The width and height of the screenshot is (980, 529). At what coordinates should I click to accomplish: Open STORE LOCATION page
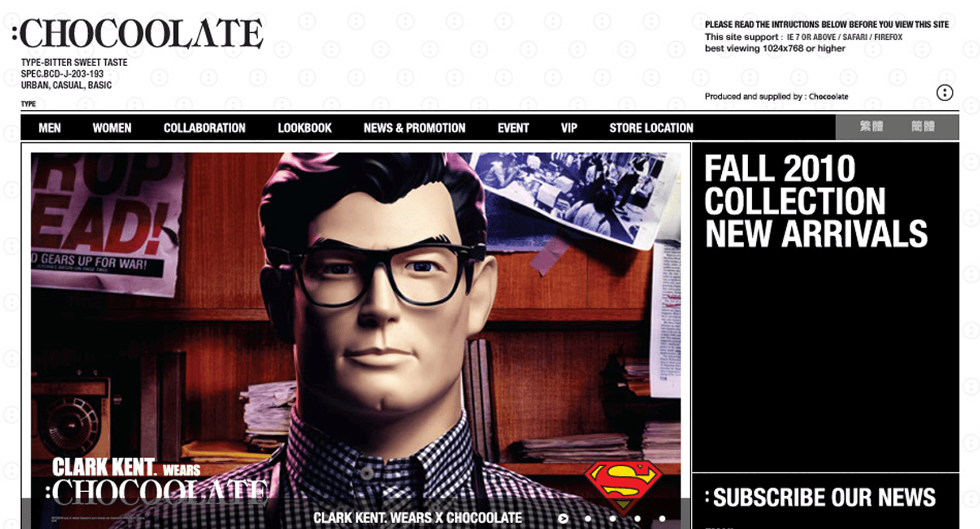coord(652,128)
